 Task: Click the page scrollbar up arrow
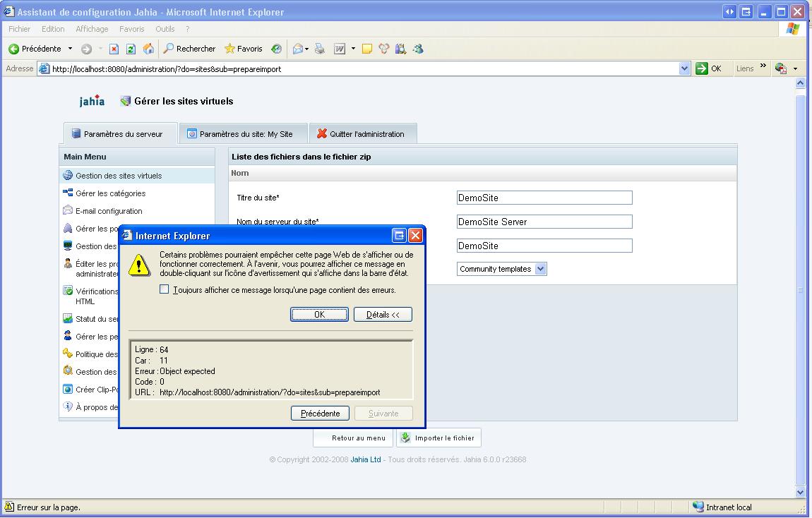pyautogui.click(x=800, y=83)
